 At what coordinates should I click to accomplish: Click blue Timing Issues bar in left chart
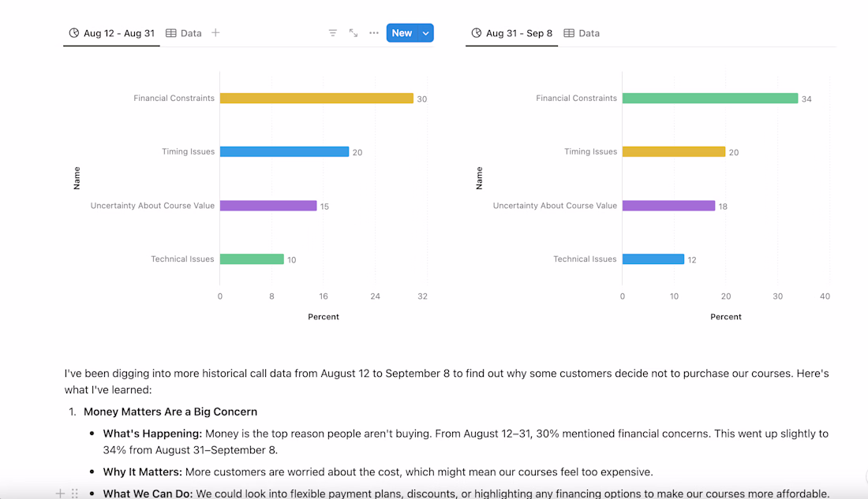click(x=284, y=151)
